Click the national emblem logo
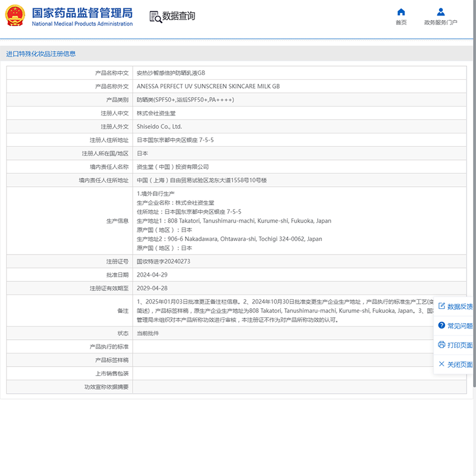Image resolution: width=476 pixels, height=476 pixels. [x=15, y=15]
